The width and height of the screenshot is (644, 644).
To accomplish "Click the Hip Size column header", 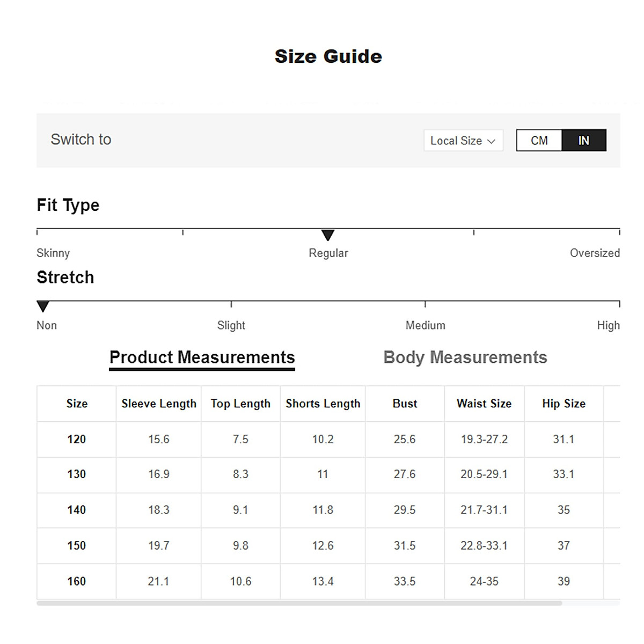I will point(563,404).
